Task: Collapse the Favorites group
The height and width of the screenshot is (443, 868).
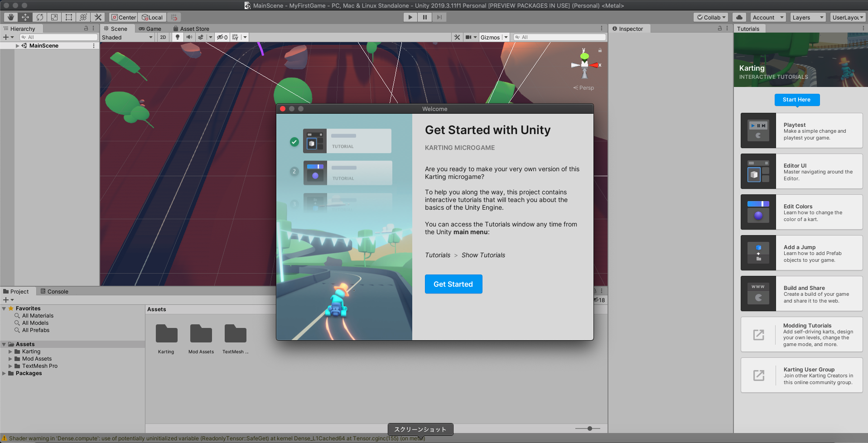Action: tap(4, 308)
